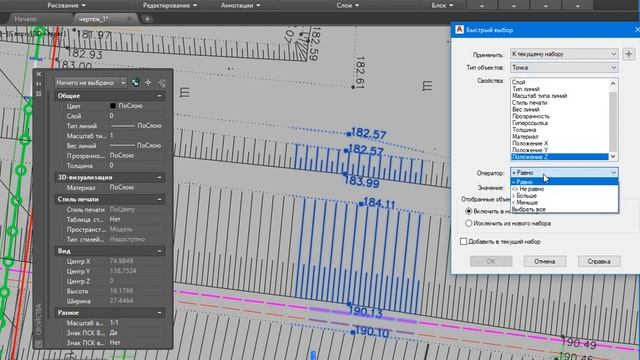
Task: Click 'Вес линий' ПоСлою line sample
Action: pos(123,145)
